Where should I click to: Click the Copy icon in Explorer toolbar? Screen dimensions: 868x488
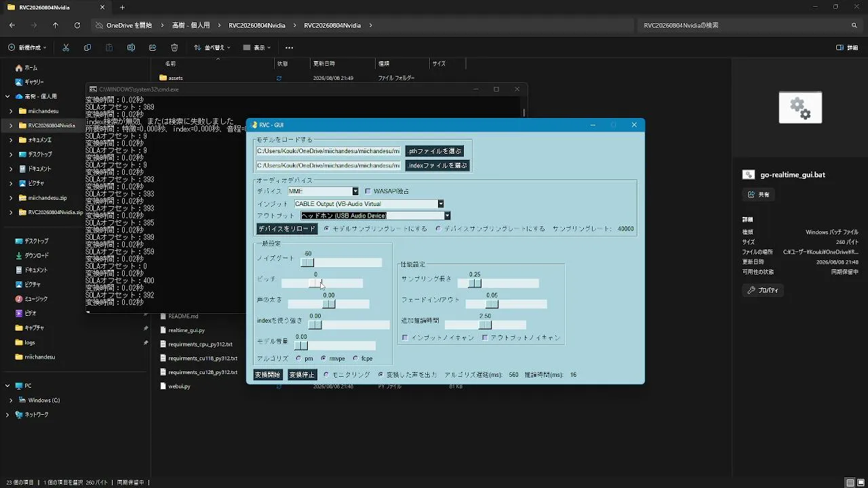click(x=87, y=47)
